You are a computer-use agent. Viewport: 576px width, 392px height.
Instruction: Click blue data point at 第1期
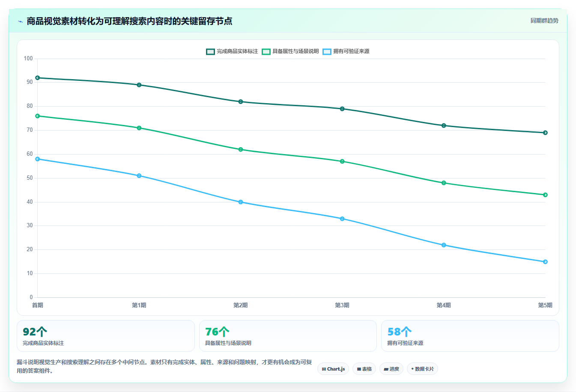[x=139, y=176]
